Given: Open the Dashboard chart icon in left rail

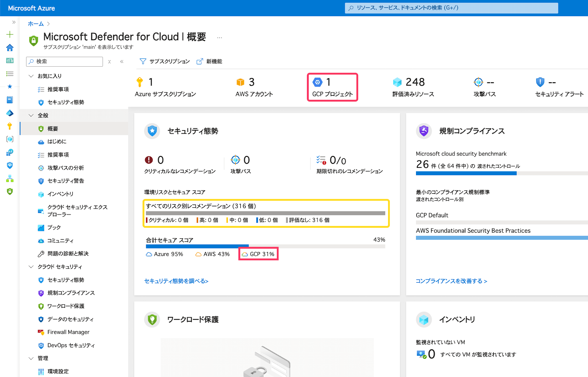Looking at the screenshot, I should [10, 61].
